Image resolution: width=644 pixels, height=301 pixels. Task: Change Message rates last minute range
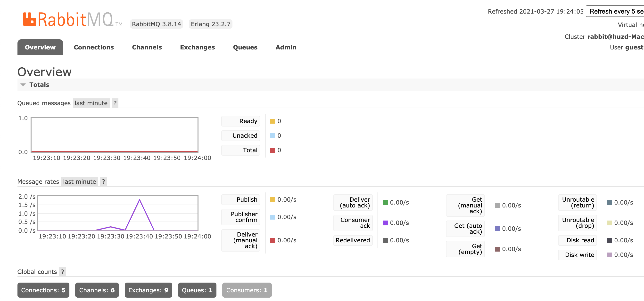(x=80, y=182)
